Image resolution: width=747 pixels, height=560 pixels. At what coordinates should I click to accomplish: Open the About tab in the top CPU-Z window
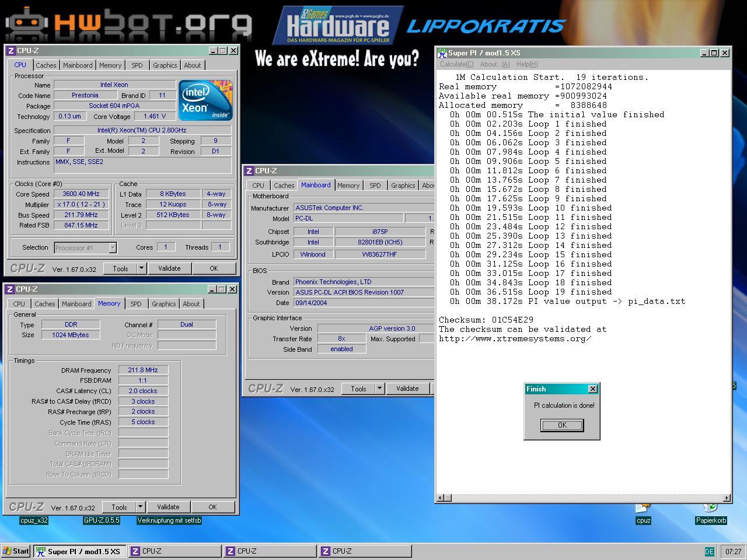(x=193, y=65)
